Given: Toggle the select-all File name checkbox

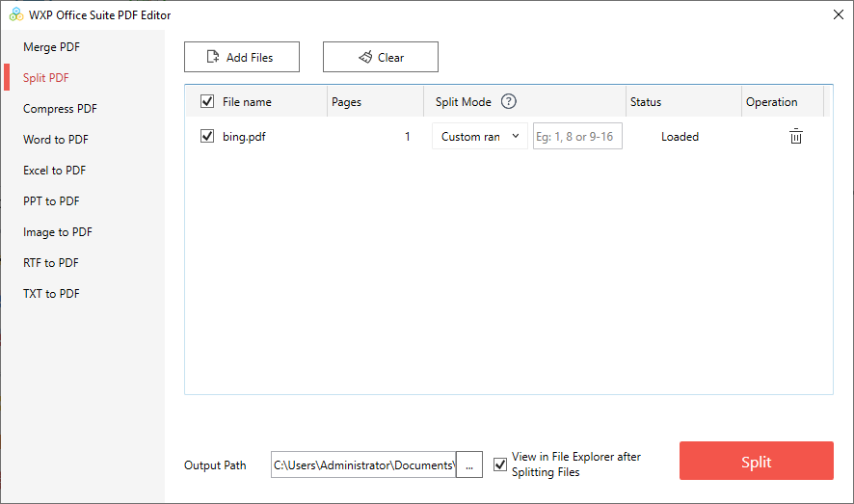Looking at the screenshot, I should 207,102.
